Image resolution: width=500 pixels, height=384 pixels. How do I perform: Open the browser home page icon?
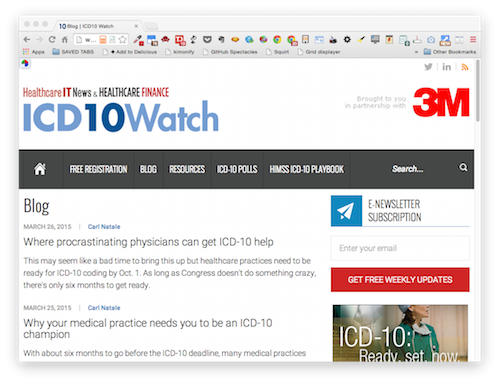click(65, 40)
